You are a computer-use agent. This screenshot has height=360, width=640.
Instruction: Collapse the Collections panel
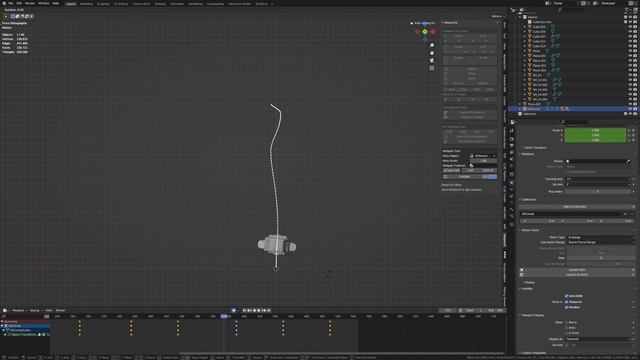528,200
